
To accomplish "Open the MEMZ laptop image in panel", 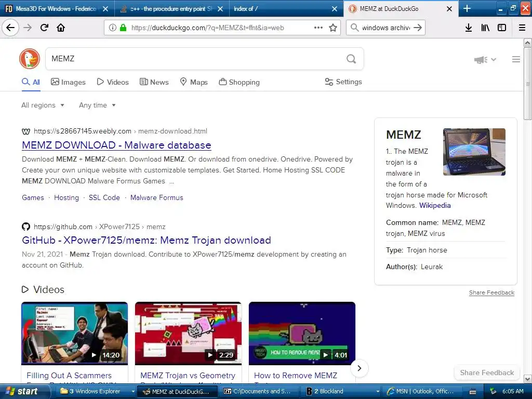I will [474, 152].
